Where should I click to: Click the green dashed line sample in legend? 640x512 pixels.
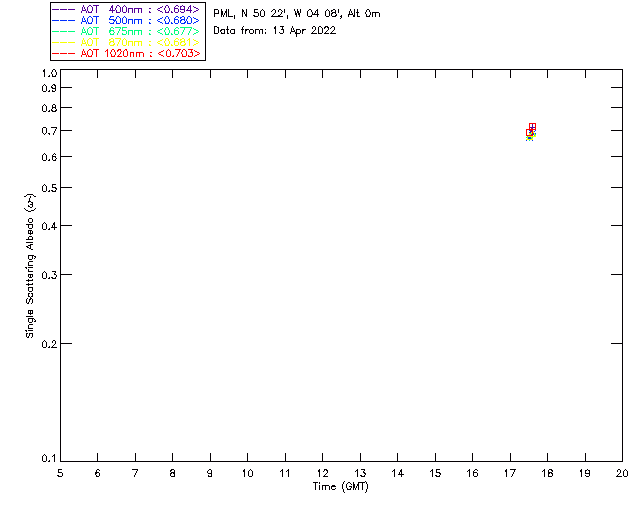tap(64, 31)
